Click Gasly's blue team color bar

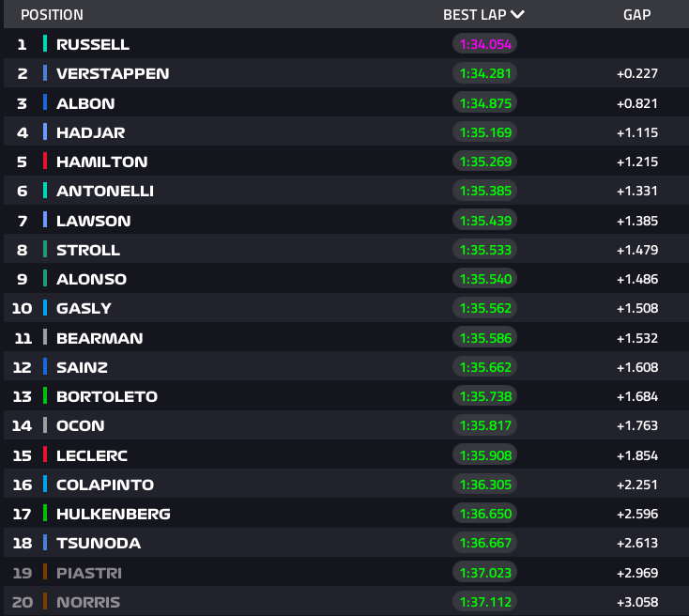pyautogui.click(x=45, y=308)
